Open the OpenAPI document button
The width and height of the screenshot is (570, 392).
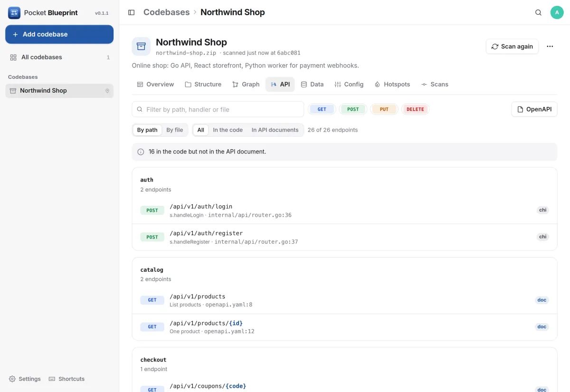534,109
